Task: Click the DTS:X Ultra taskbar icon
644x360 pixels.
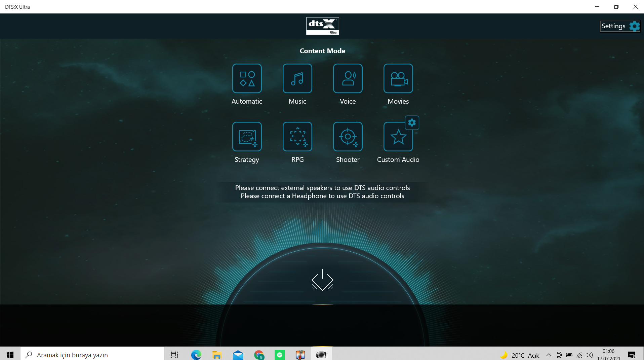Action: 321,355
